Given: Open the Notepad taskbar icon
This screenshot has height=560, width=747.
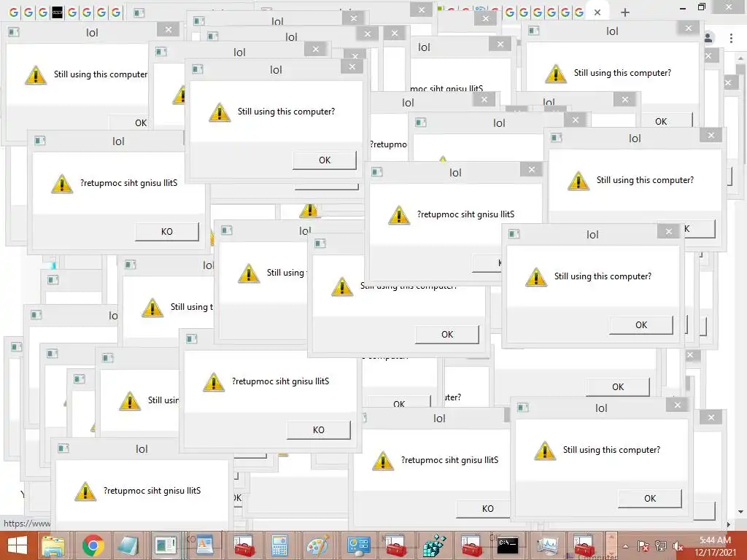Looking at the screenshot, I should (128, 545).
